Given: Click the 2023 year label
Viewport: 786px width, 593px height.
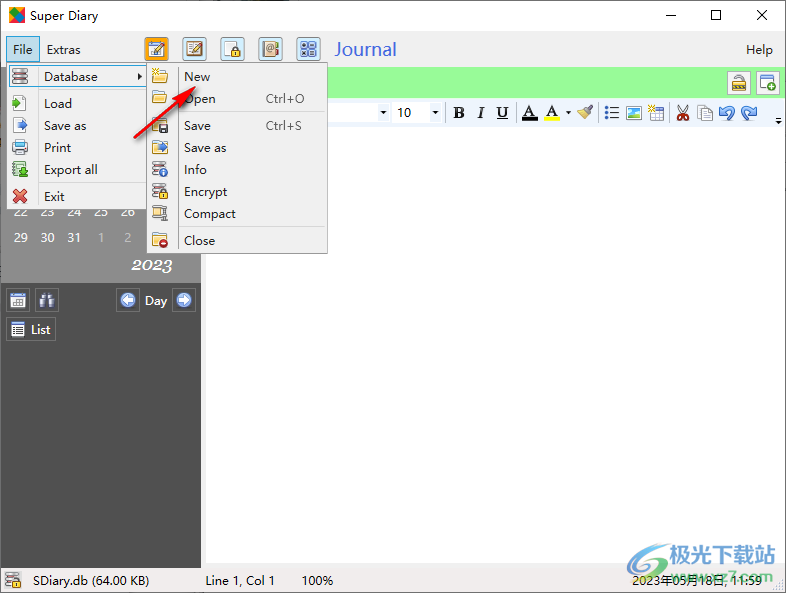Looking at the screenshot, I should click(151, 265).
